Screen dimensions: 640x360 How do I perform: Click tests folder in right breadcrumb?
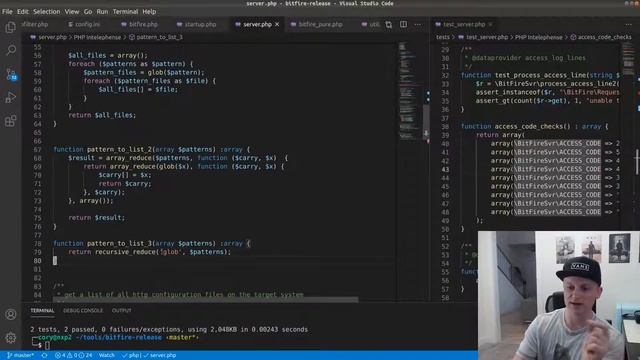click(442, 37)
